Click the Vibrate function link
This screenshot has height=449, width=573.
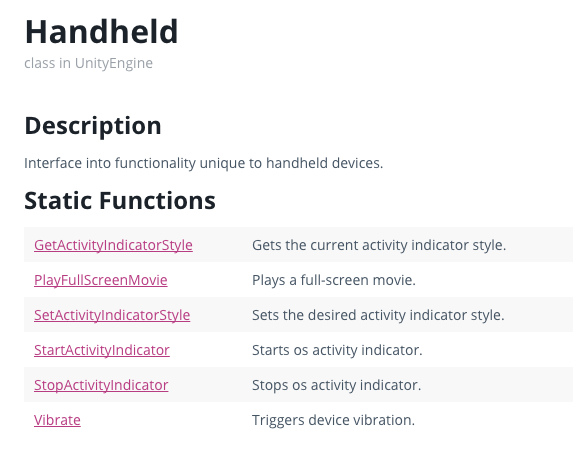coord(57,420)
